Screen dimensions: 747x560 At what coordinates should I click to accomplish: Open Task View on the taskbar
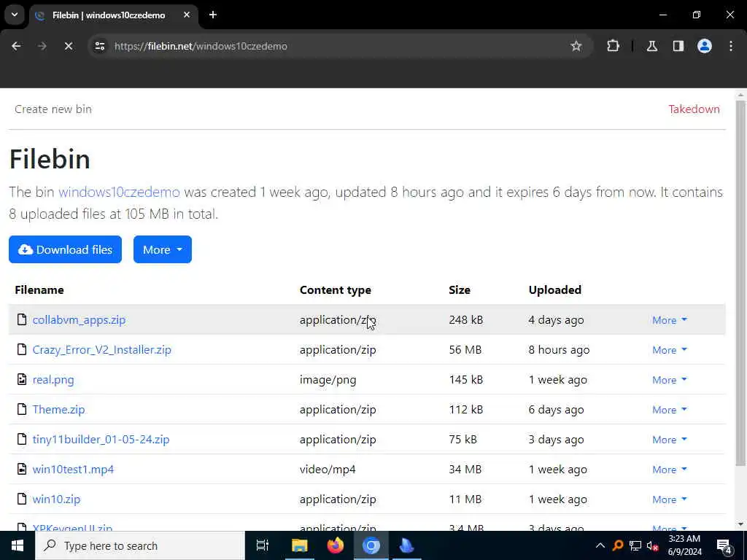coord(263,545)
